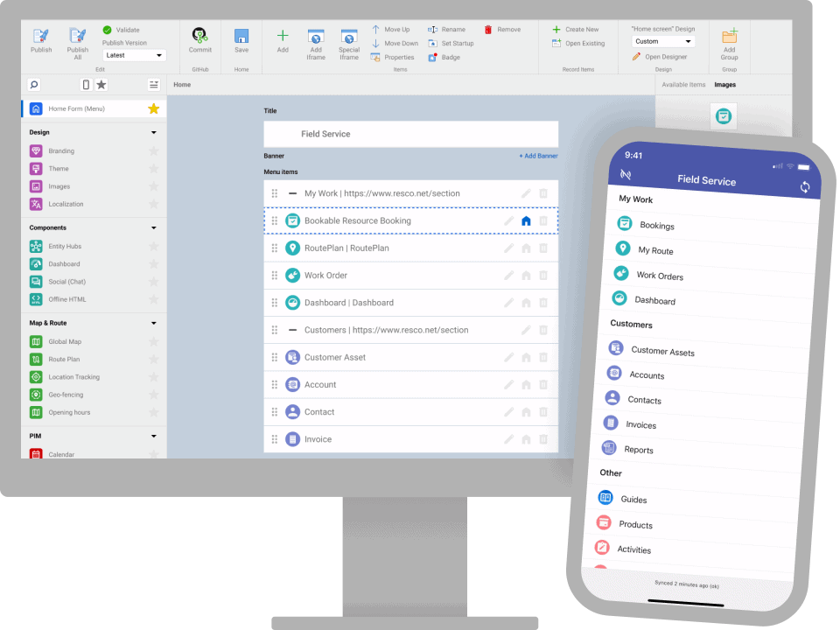Image resolution: width=840 pixels, height=630 pixels.
Task: Click Rename in the ribbon
Action: (x=447, y=30)
